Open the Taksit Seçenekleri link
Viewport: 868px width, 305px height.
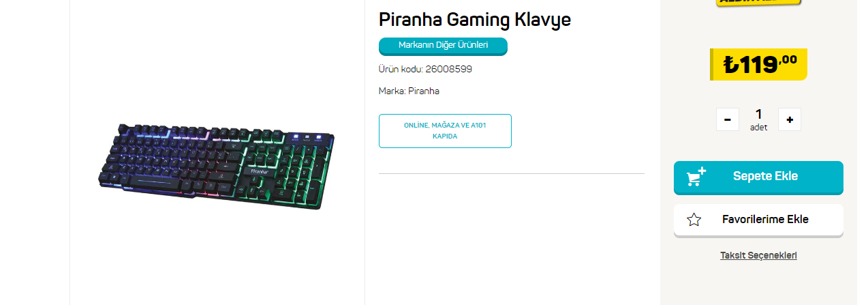(x=758, y=255)
